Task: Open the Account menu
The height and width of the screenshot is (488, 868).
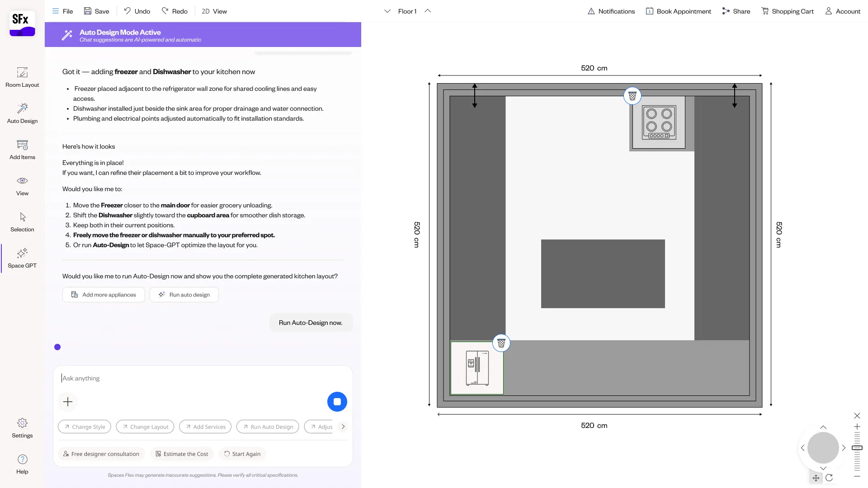Action: 843,11
